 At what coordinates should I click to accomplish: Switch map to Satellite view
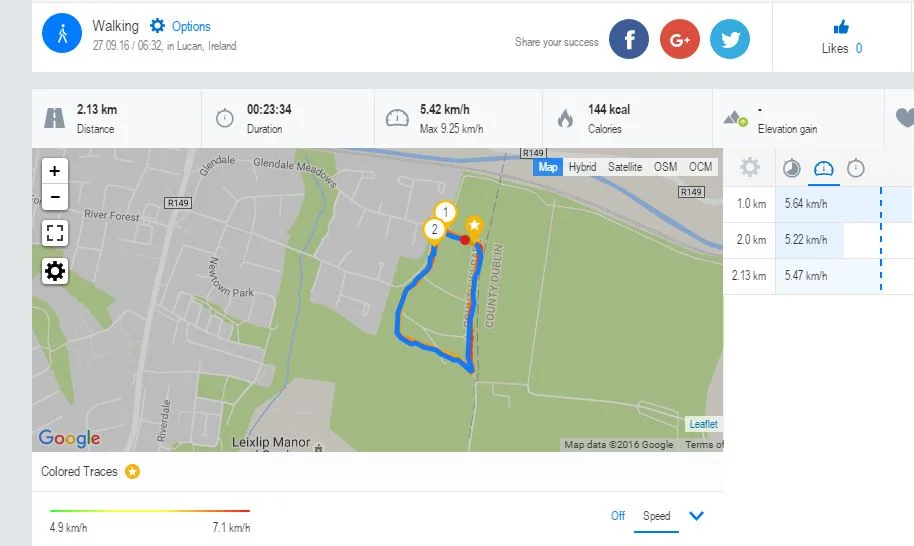coord(624,167)
